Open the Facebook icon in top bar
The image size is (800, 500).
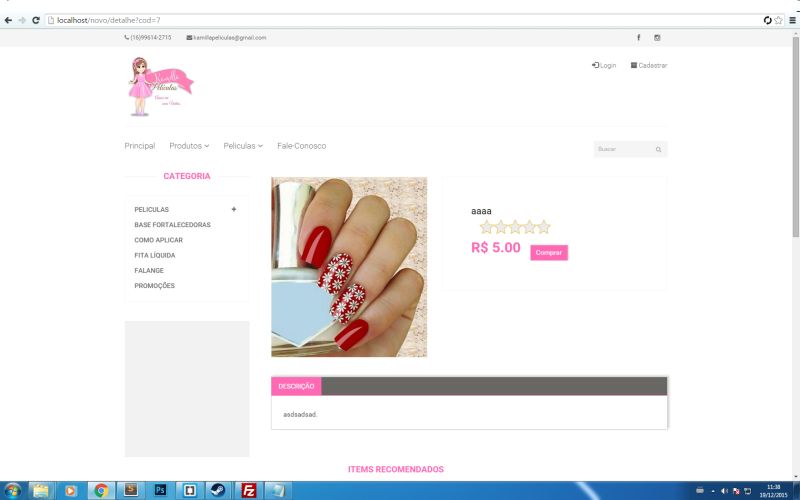tap(638, 38)
